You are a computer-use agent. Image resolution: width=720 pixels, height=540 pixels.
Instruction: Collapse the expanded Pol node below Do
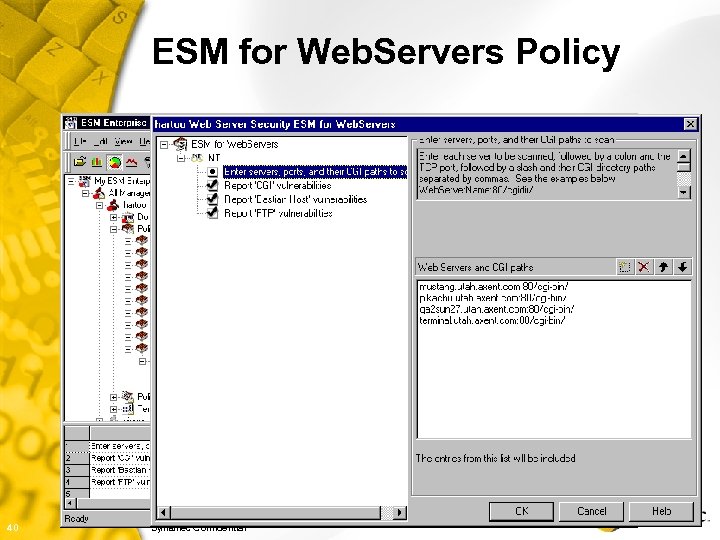114,229
